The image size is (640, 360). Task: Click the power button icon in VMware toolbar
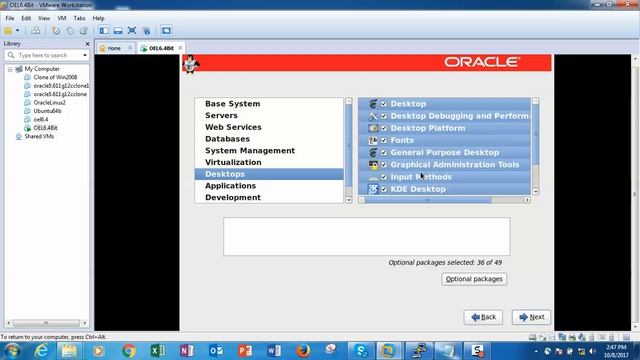[8, 31]
